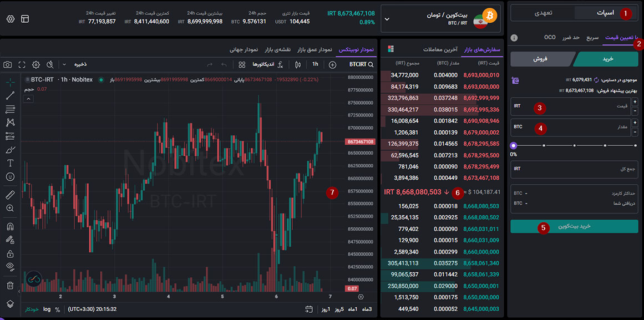Click the quick search icon in chart toolbar
The height and width of the screenshot is (320, 644).
(x=50, y=64)
